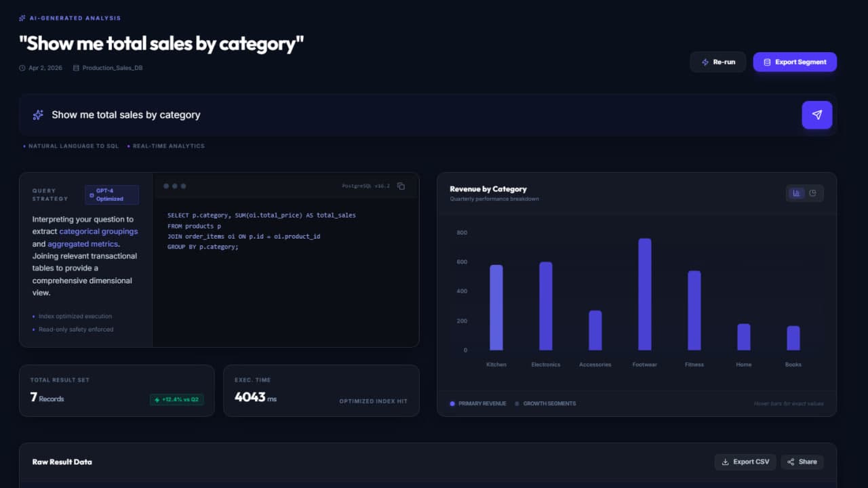Toggle the Growth Segments legend series
Screen dimensions: 868x488
pyautogui.click(x=545, y=403)
